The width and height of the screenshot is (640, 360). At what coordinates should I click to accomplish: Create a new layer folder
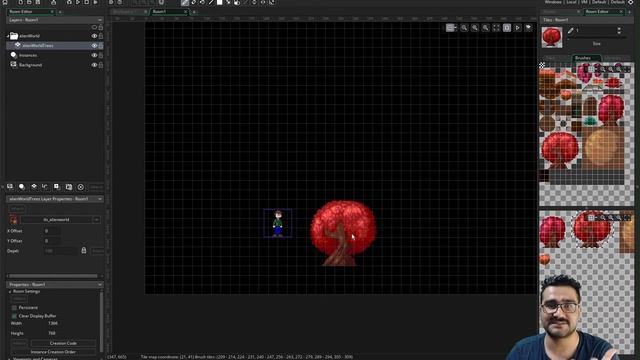coord(69,187)
